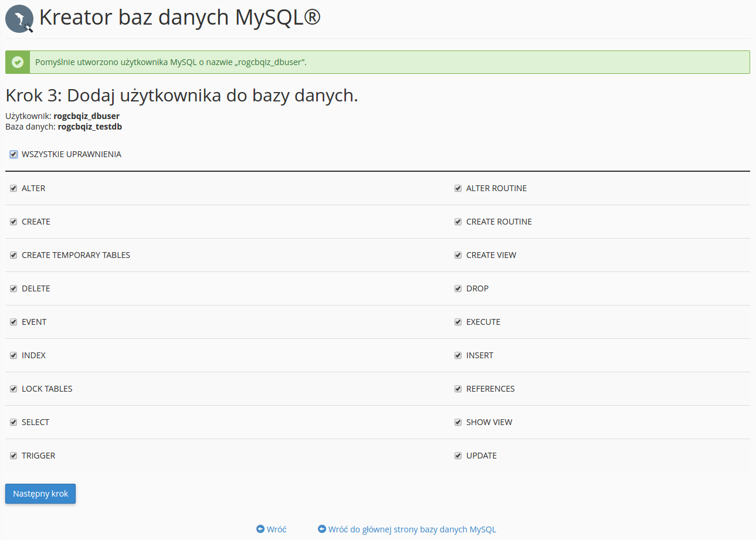The width and height of the screenshot is (756, 540).
Task: Uncheck the LOCK TABLES checkbox
Action: tap(13, 389)
